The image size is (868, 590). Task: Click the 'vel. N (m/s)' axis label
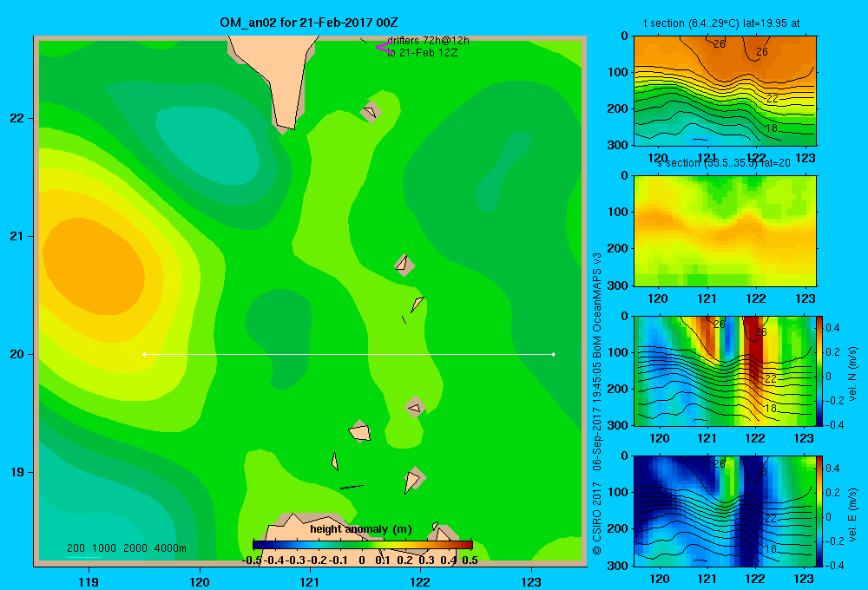[x=852, y=374]
